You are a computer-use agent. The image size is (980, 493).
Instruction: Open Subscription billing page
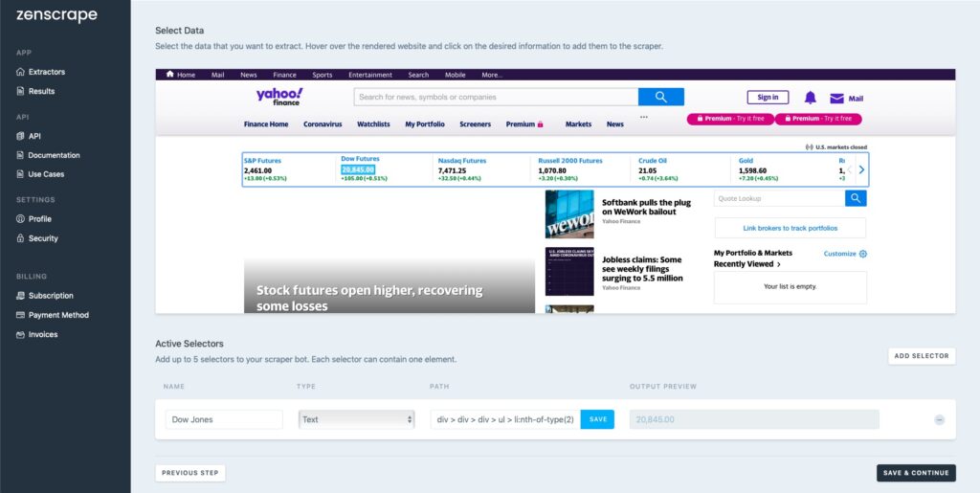[45, 296]
